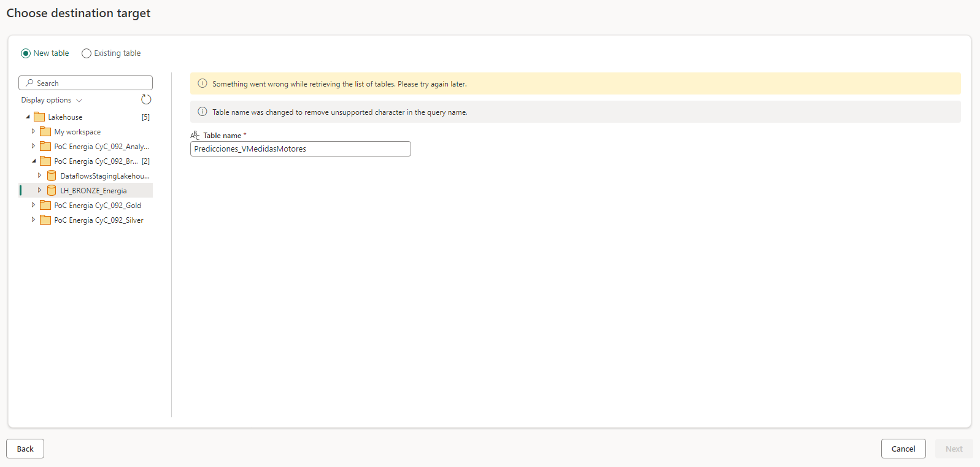
Task: Click the folder icon of CyC_092_Silver workspace
Action: (45, 220)
